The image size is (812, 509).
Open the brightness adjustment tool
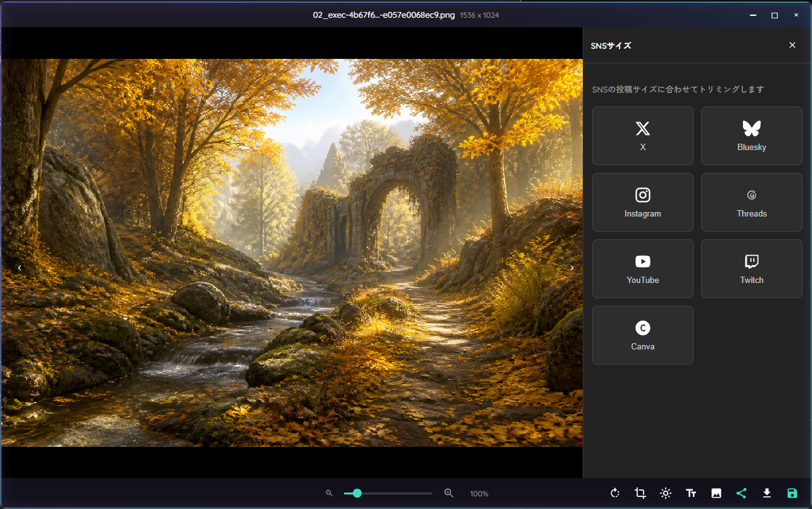coord(666,493)
